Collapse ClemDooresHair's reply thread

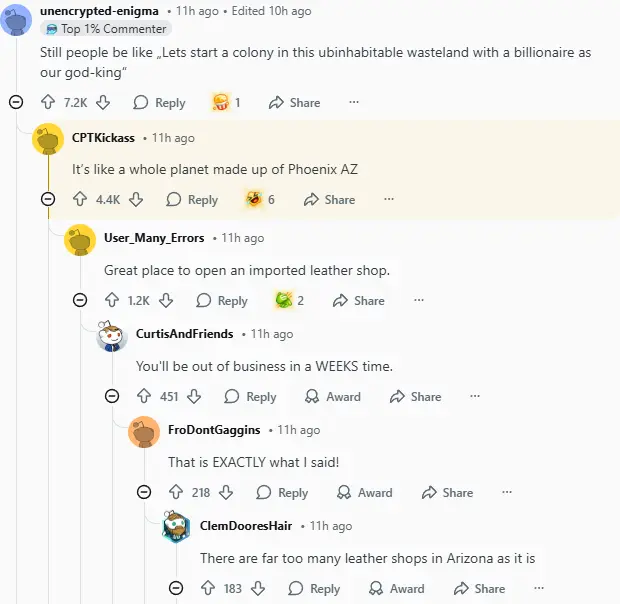point(176,588)
